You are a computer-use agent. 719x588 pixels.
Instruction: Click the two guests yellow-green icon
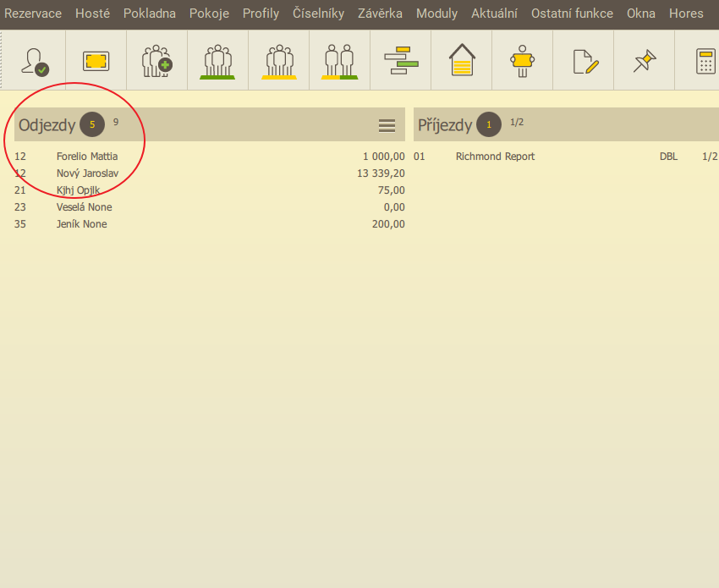pyautogui.click(x=339, y=61)
